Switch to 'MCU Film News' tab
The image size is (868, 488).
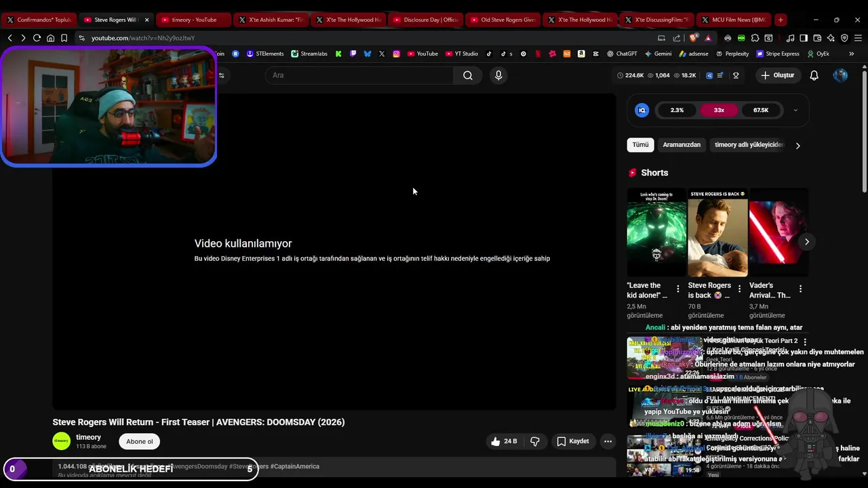(734, 20)
